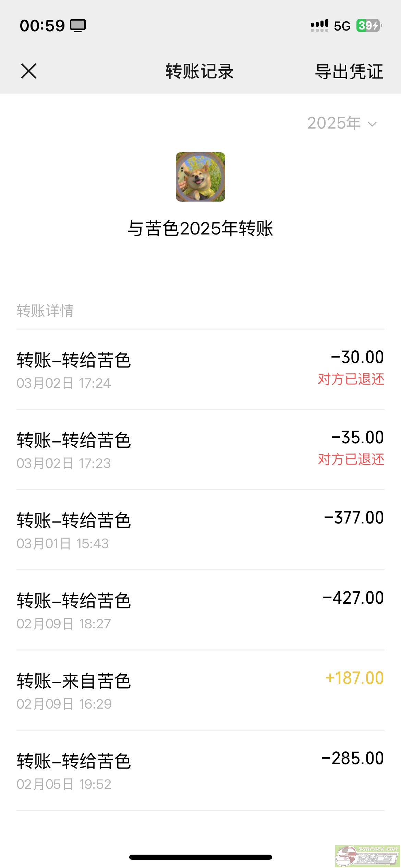This screenshot has width=401, height=868.
Task: Open the -377.00 transfer from 03月01日
Action: tap(200, 530)
